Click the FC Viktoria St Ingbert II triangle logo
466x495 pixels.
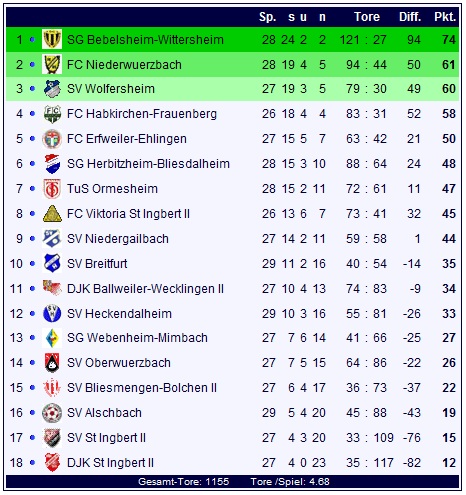pyautogui.click(x=52, y=214)
